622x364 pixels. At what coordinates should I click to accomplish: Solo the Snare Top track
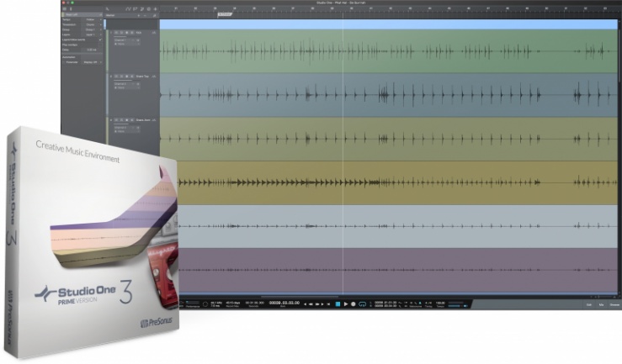[x=121, y=77]
